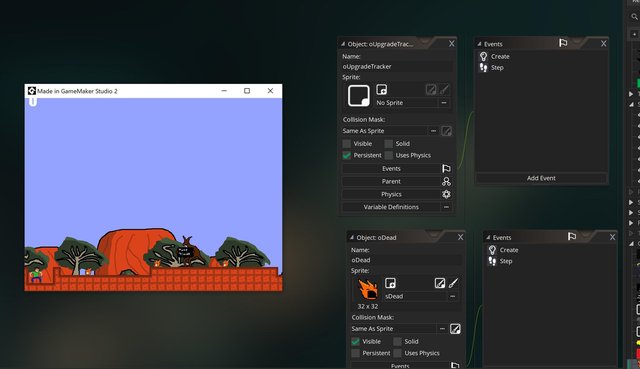Enable the Visible checkbox in oUpgradeTracker
640x369 pixels.
[x=347, y=144]
